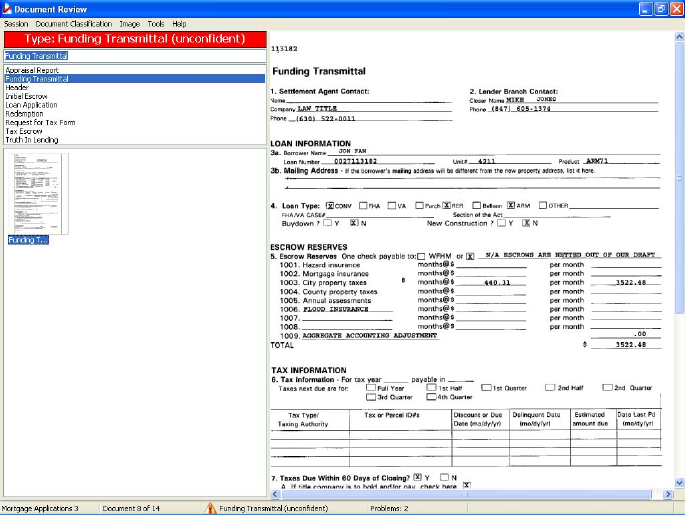Viewport: 685px width, 515px height.
Task: Close the Document Review window
Action: [x=675, y=8]
